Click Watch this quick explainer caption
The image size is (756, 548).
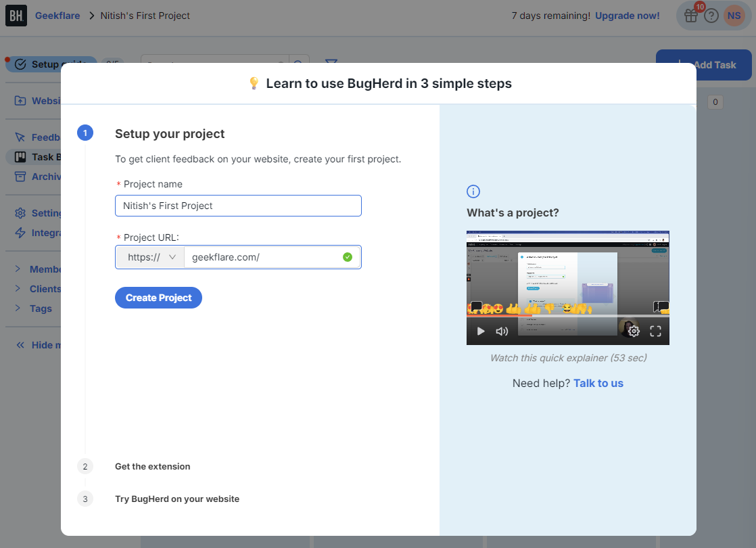coord(568,358)
